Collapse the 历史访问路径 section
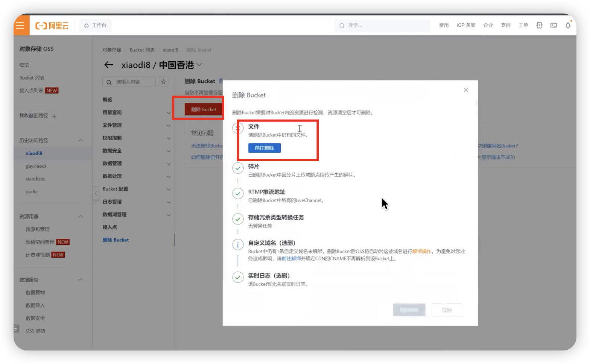The width and height of the screenshot is (590, 364). click(81, 140)
